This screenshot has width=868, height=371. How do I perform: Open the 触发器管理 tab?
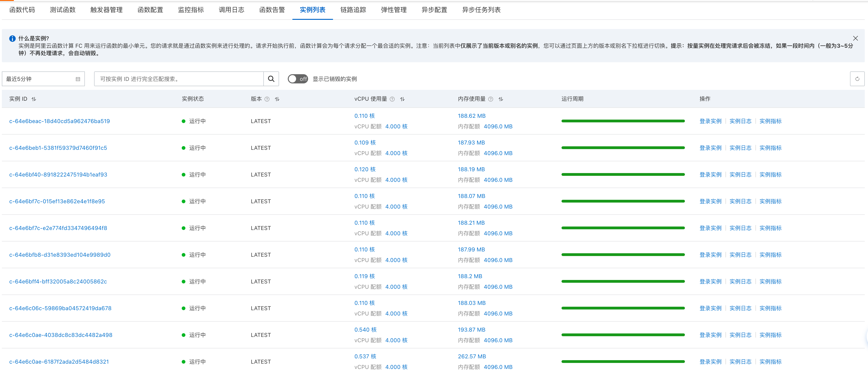[x=107, y=10]
